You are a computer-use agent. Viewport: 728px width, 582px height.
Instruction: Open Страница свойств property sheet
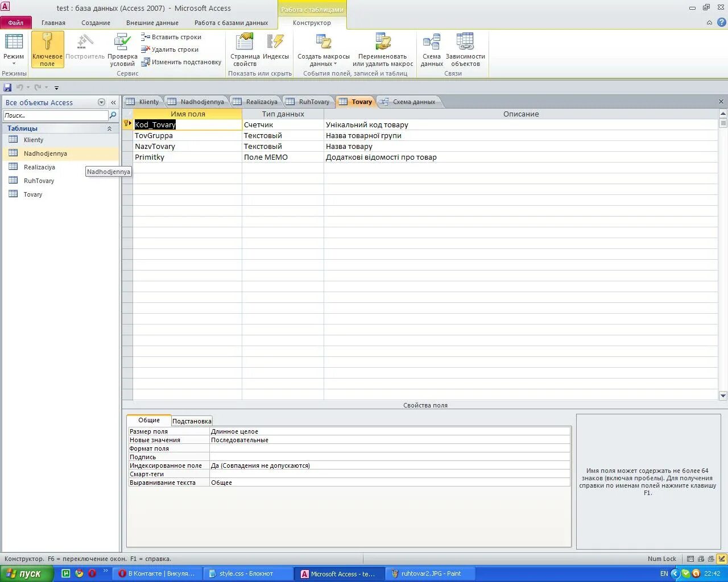point(245,49)
